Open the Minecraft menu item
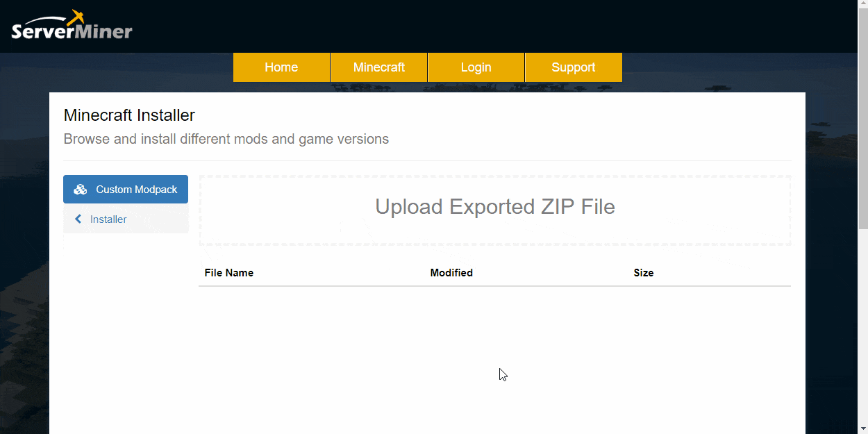 [379, 67]
